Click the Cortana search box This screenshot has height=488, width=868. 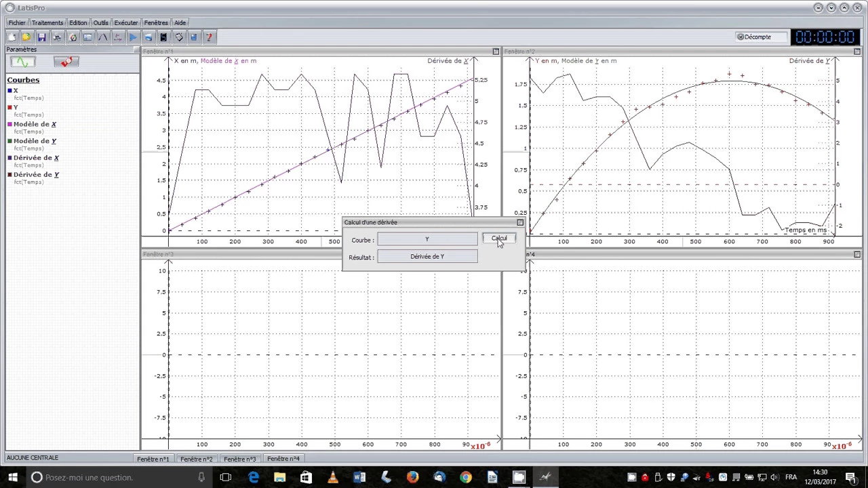point(120,477)
